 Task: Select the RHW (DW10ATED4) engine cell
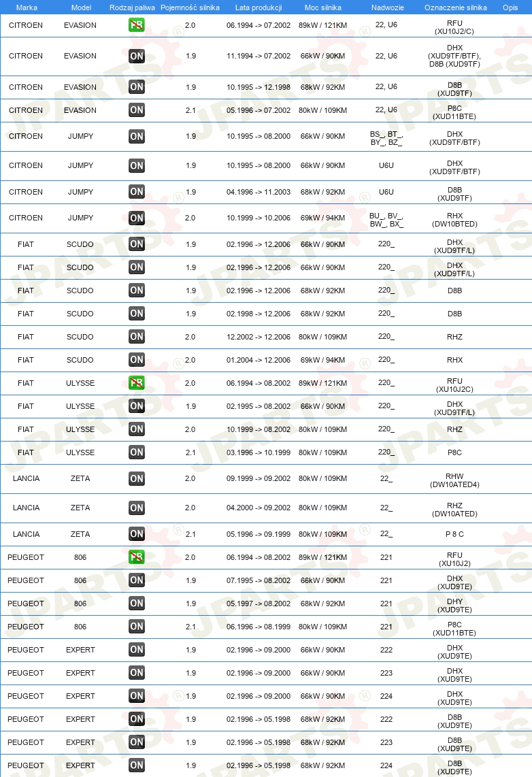click(454, 480)
